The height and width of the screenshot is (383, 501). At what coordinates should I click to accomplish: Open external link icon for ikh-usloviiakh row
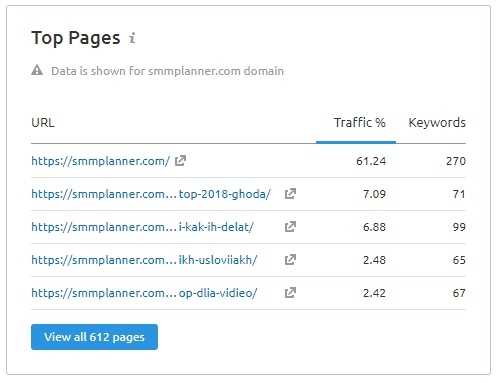tap(290, 260)
